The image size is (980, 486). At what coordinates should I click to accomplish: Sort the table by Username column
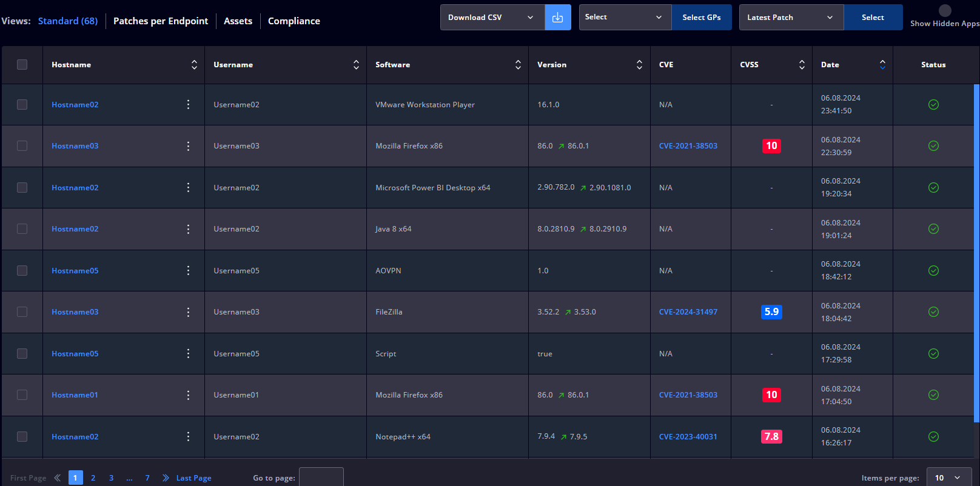click(x=356, y=65)
